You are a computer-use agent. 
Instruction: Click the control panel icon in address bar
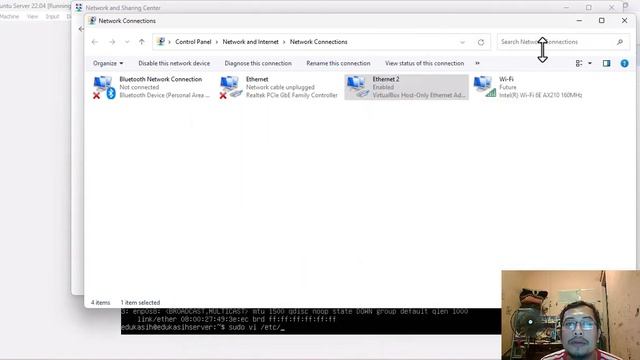161,42
